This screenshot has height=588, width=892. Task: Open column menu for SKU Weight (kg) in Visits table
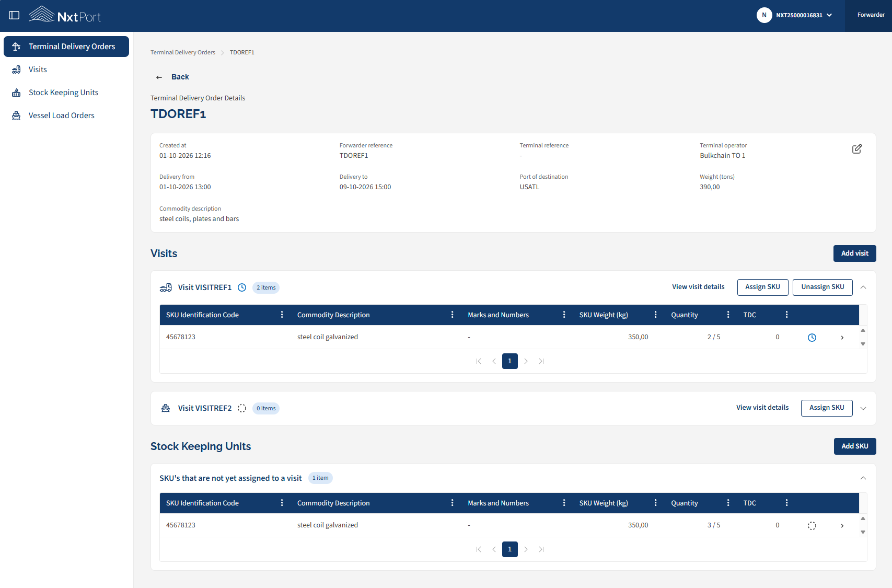(x=656, y=315)
